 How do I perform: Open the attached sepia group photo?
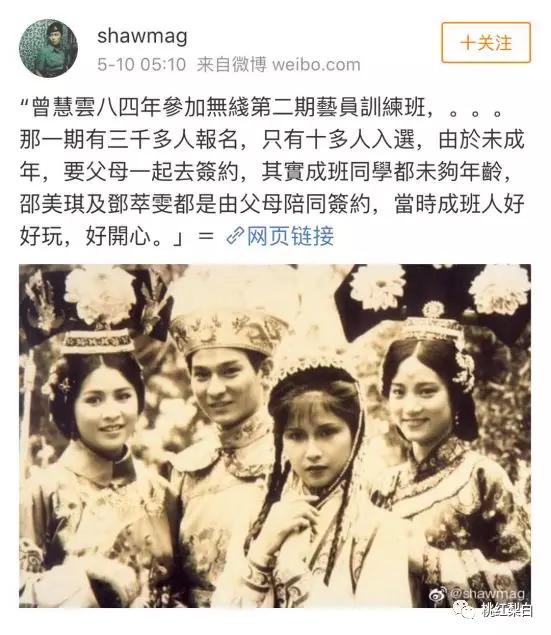tap(275, 436)
